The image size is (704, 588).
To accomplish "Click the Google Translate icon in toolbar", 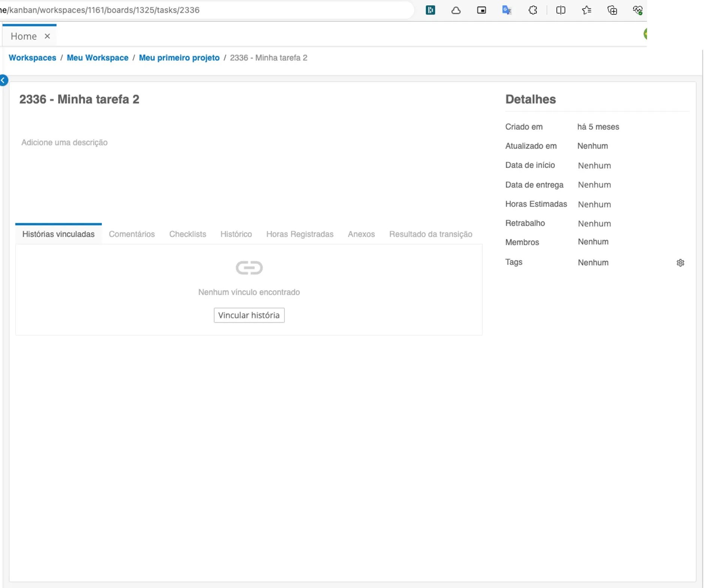I will (507, 10).
